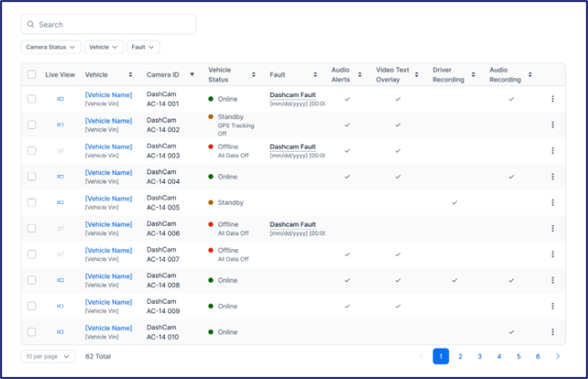Select checkbox for DashCam AC-14 009
Screen dimensions: 588x379
32,306
